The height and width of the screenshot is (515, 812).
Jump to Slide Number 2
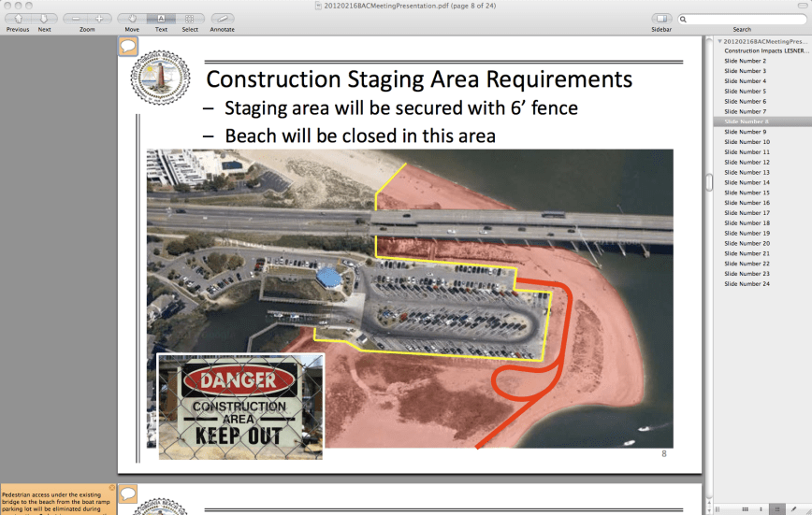tap(745, 61)
